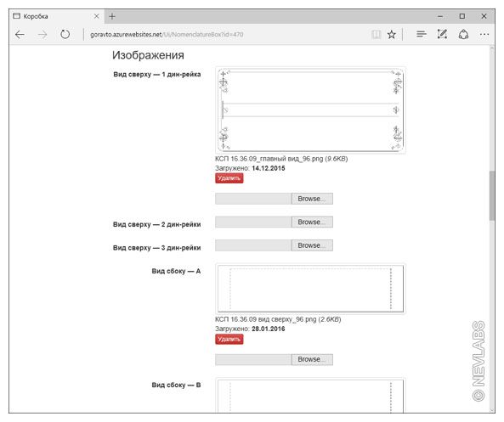
Task: Open the top view 1 дин-рейка thumbnail
Action: [x=310, y=110]
